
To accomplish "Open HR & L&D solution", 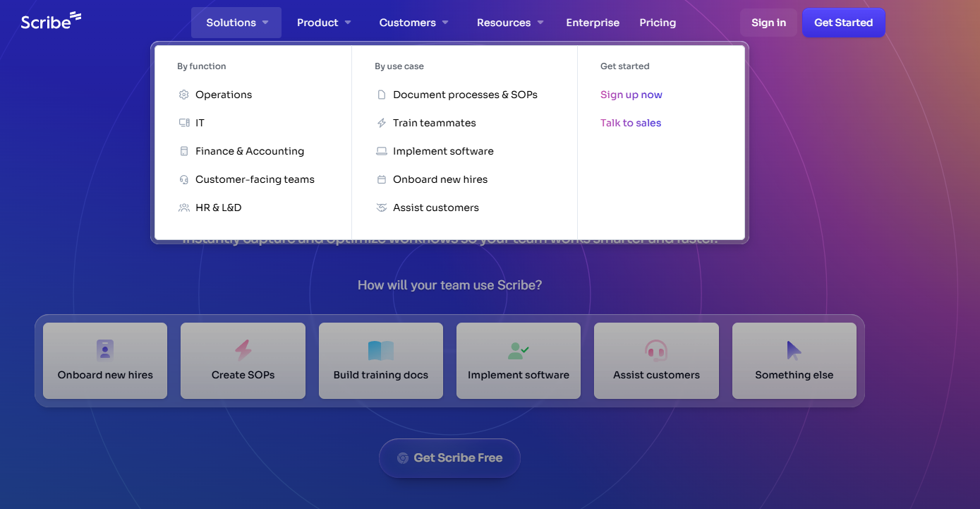I will 218,208.
